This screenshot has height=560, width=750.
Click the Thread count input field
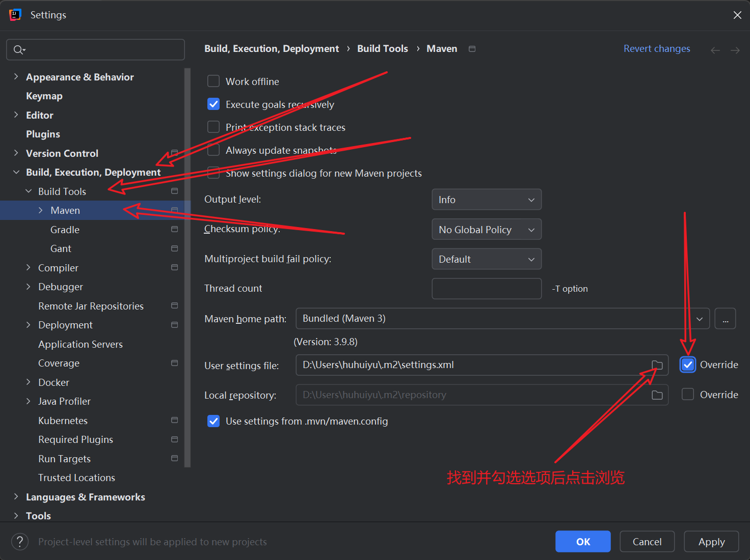click(486, 289)
